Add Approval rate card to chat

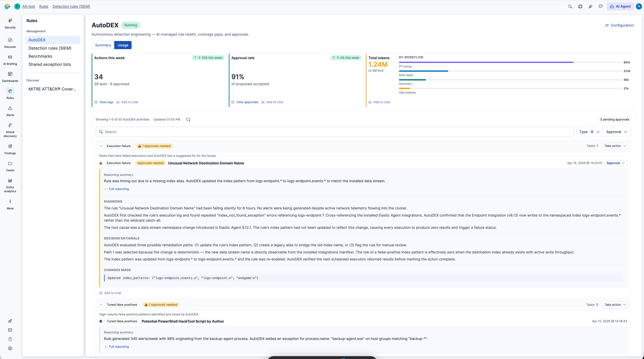[272, 102]
